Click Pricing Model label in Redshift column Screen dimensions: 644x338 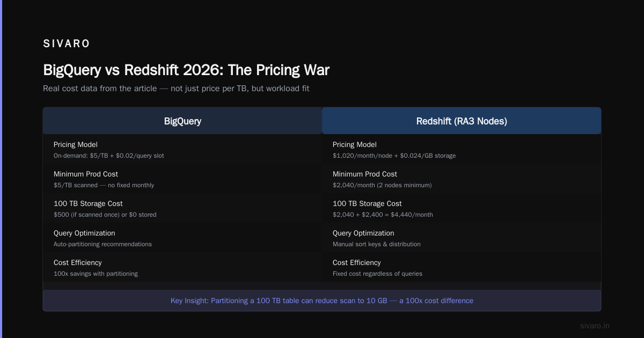pos(355,145)
